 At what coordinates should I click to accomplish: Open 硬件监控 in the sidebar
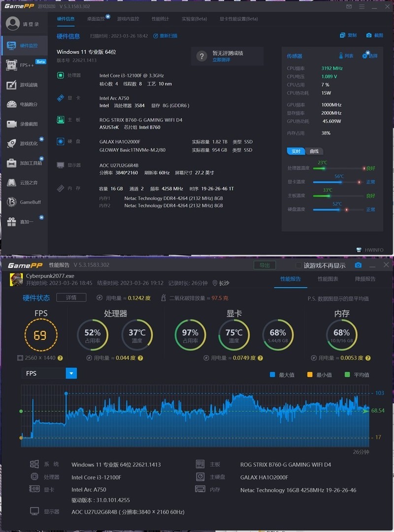tap(24, 45)
